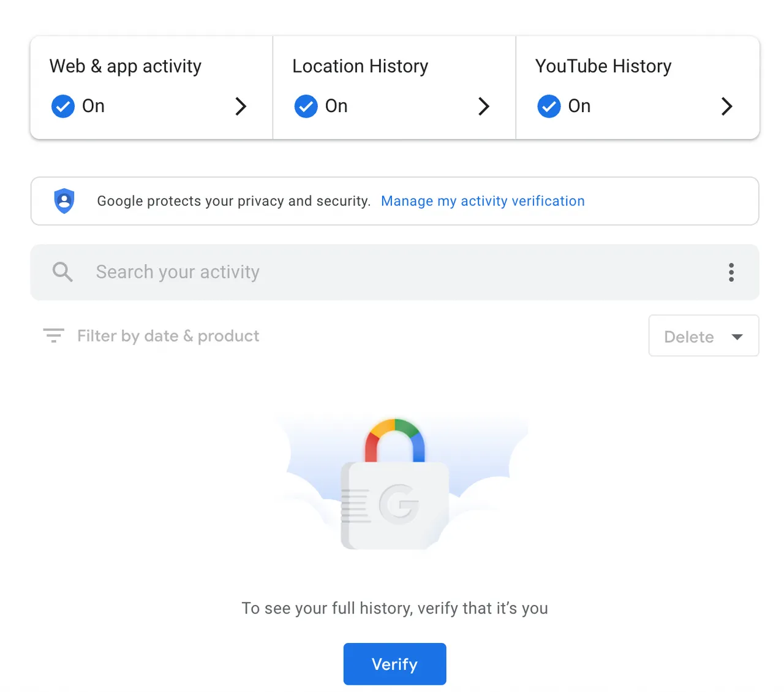Click the filter lines icon
The image size is (784, 692).
click(x=53, y=335)
